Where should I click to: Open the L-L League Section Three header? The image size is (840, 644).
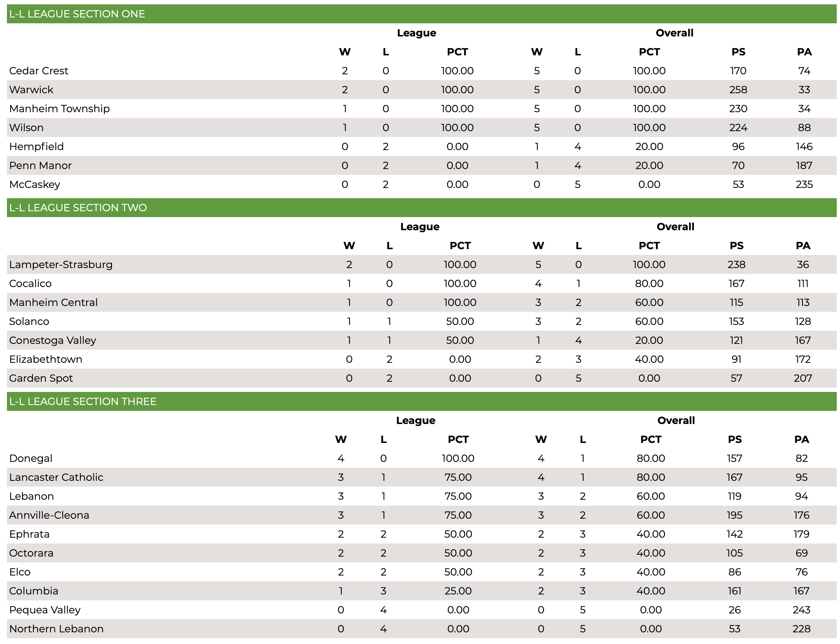click(421, 401)
